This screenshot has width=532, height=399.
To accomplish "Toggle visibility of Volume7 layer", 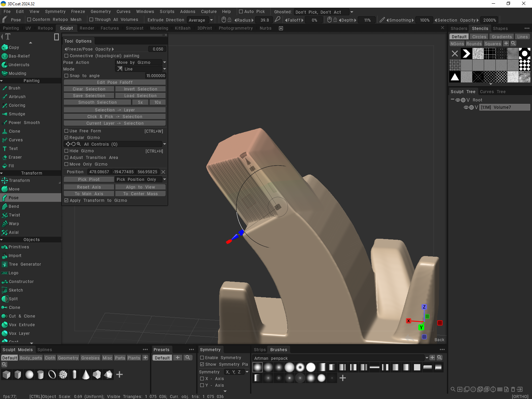I will tap(466, 107).
